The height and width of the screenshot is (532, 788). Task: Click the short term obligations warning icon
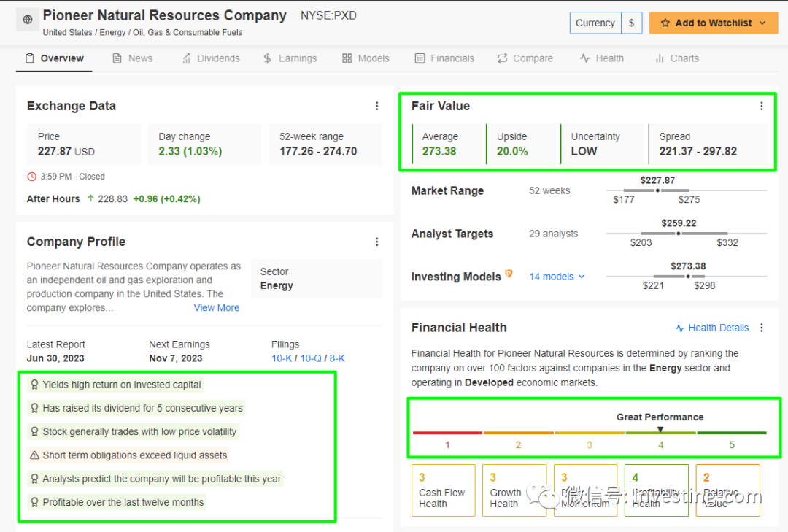point(34,455)
